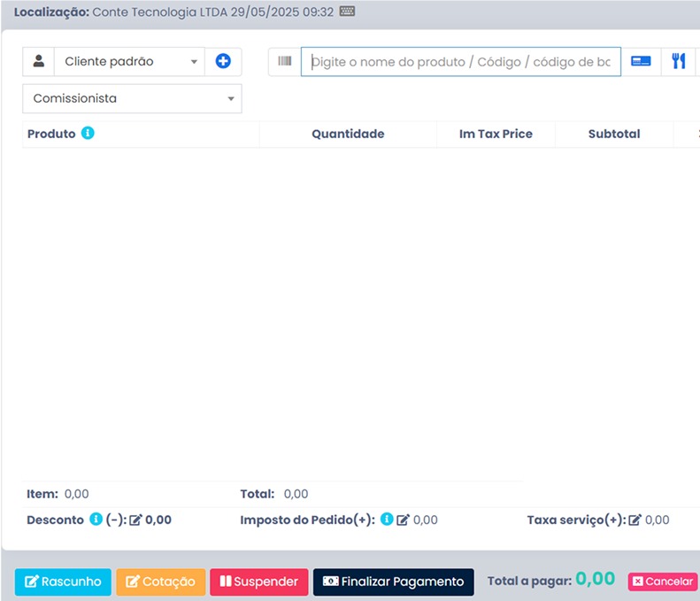Click Finalizar Pagamento button
The height and width of the screenshot is (601, 700).
pos(393,582)
